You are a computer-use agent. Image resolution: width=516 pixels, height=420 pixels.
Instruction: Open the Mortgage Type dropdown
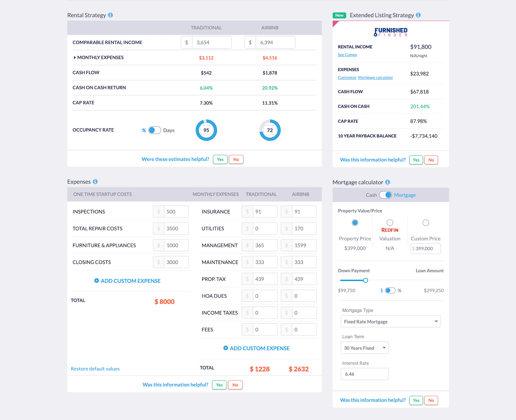tap(391, 322)
